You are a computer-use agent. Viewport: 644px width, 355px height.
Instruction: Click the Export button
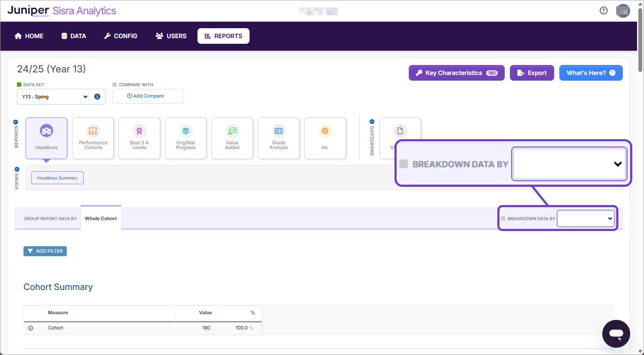(532, 73)
